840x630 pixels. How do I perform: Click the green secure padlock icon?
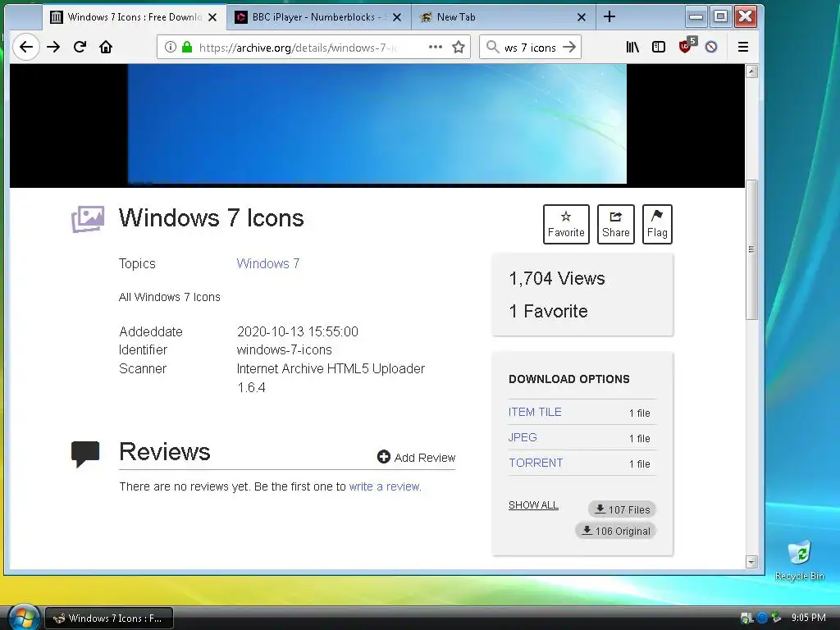point(187,47)
